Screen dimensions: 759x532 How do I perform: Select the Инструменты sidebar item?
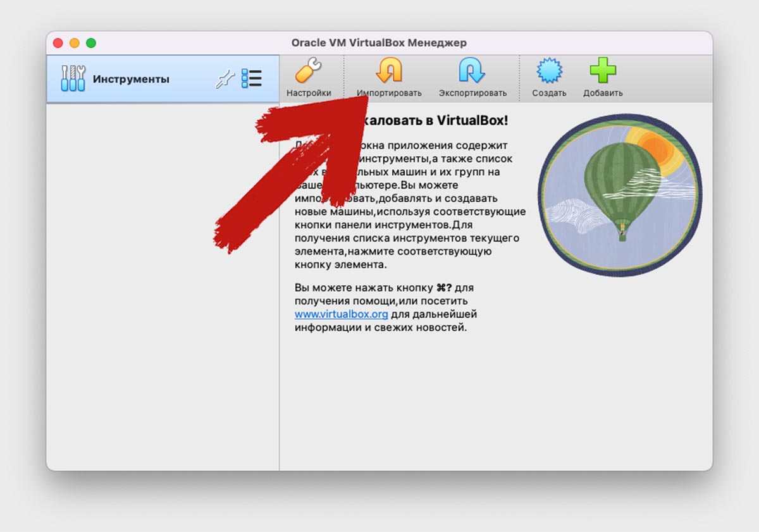click(x=163, y=79)
